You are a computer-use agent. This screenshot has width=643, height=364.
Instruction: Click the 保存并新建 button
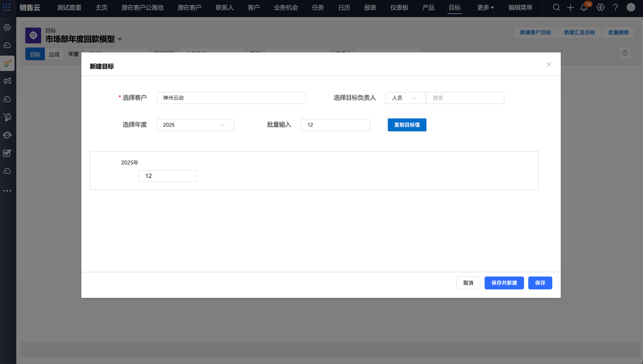(x=504, y=283)
